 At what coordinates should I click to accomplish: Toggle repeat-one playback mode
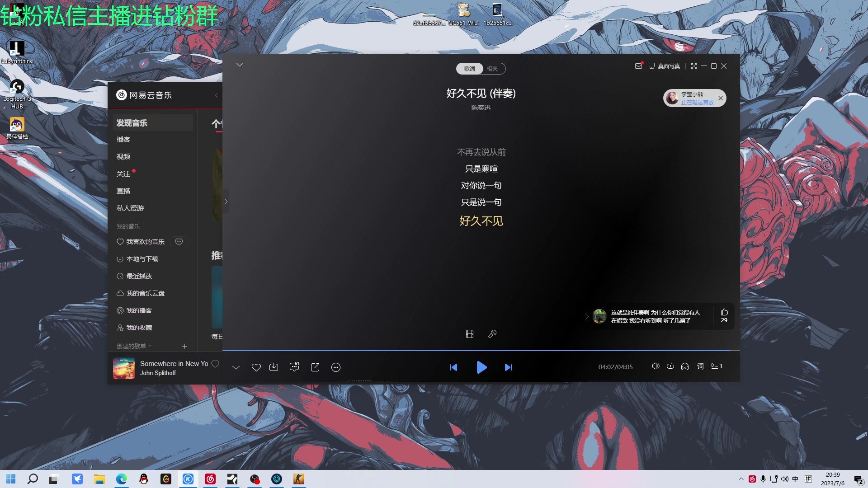[670, 366]
